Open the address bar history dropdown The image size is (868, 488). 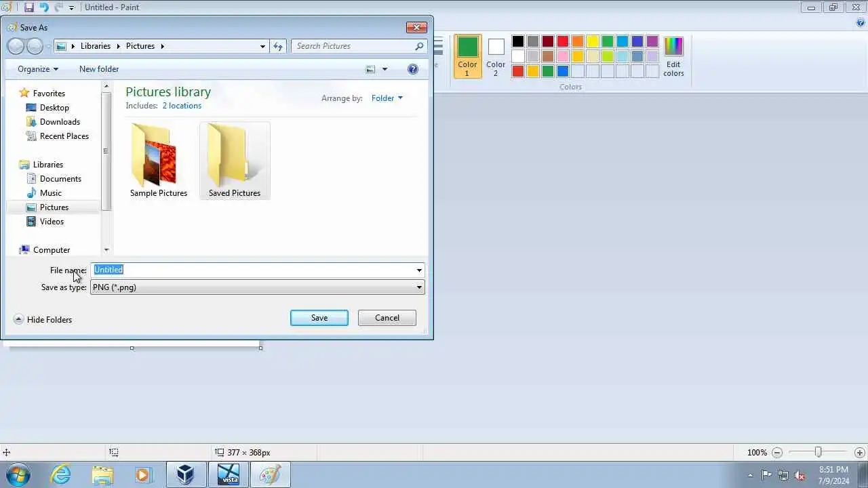[x=262, y=46]
